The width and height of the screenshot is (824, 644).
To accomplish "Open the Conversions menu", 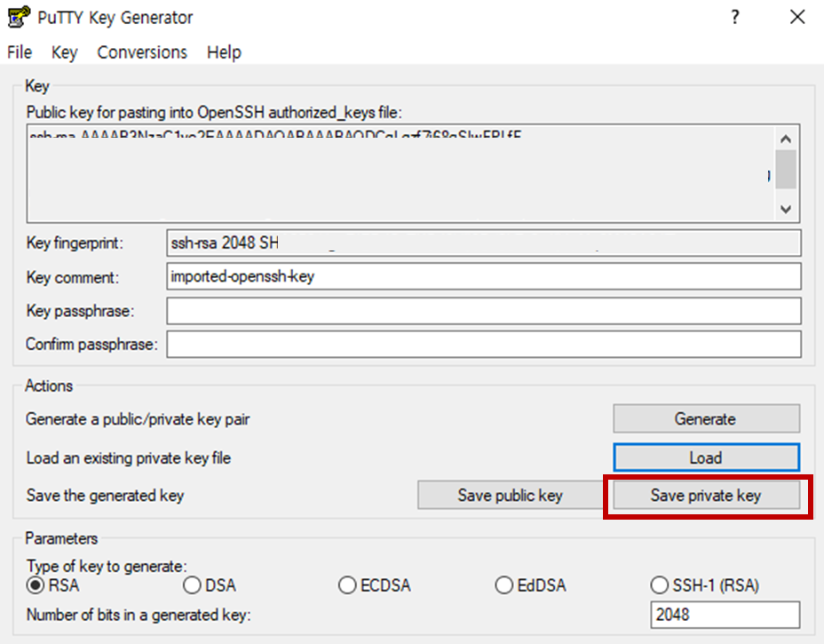I will 142,52.
